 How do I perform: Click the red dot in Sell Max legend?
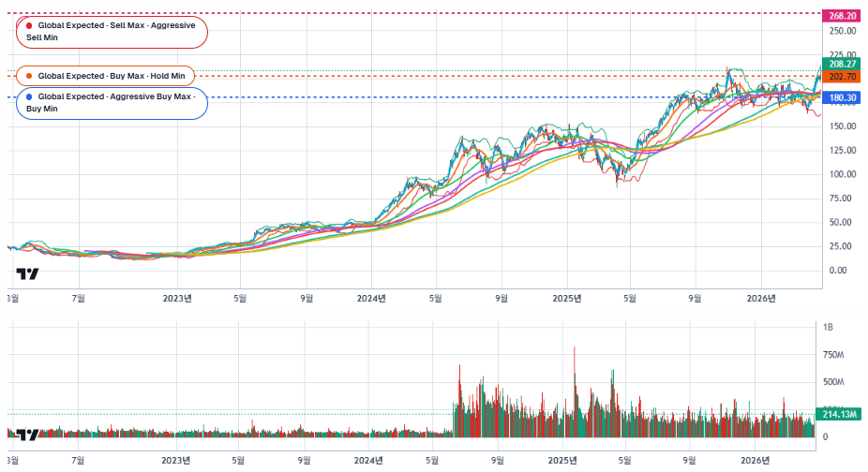30,25
